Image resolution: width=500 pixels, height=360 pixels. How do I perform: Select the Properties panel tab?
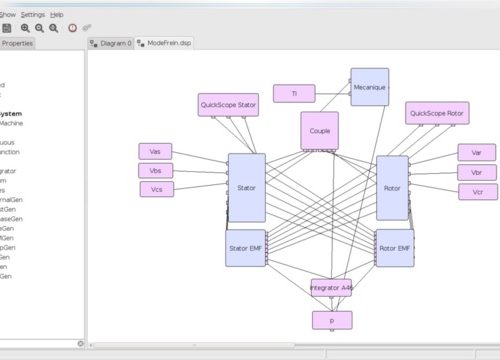point(17,43)
